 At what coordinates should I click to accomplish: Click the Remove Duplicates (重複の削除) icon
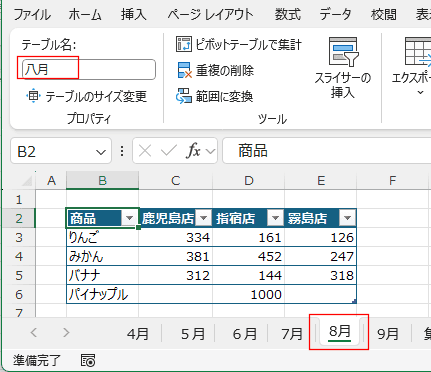tap(185, 70)
